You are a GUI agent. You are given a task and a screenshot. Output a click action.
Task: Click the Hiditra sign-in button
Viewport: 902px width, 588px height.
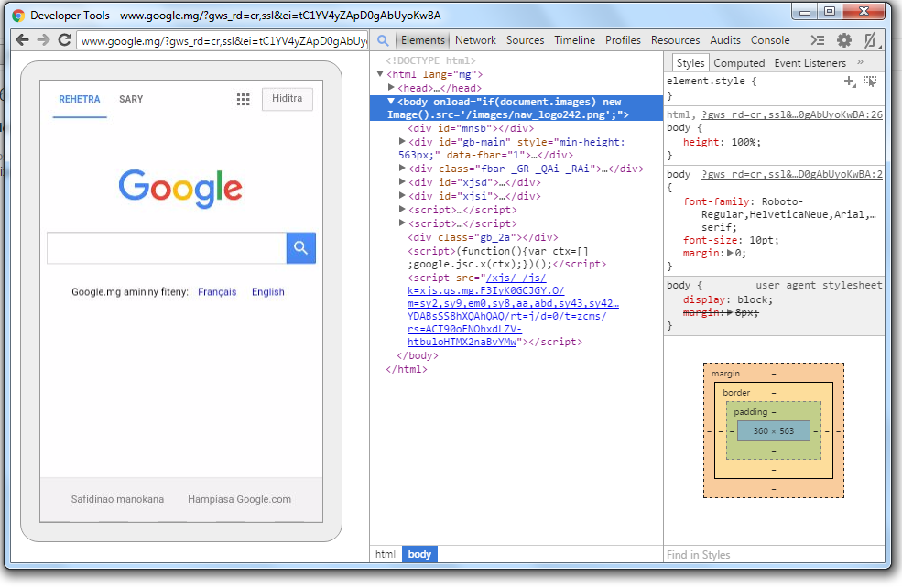click(287, 98)
